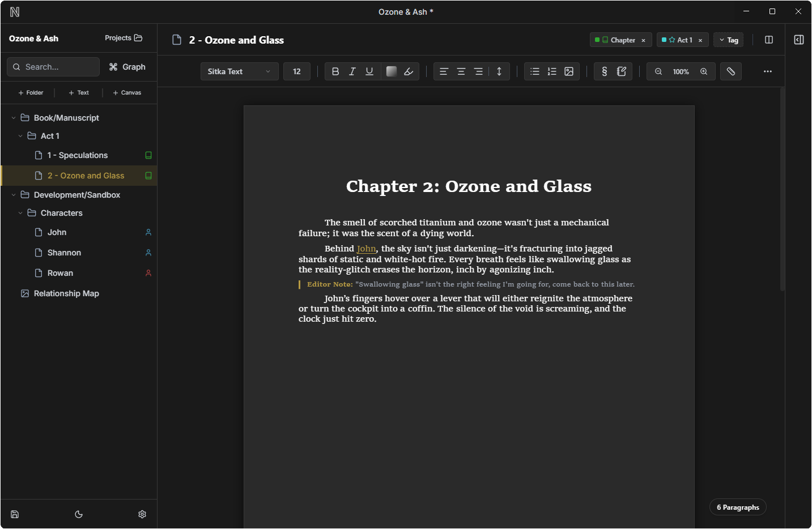Open the ellipsis more-options toolbar menu
This screenshot has width=812, height=529.
768,71
